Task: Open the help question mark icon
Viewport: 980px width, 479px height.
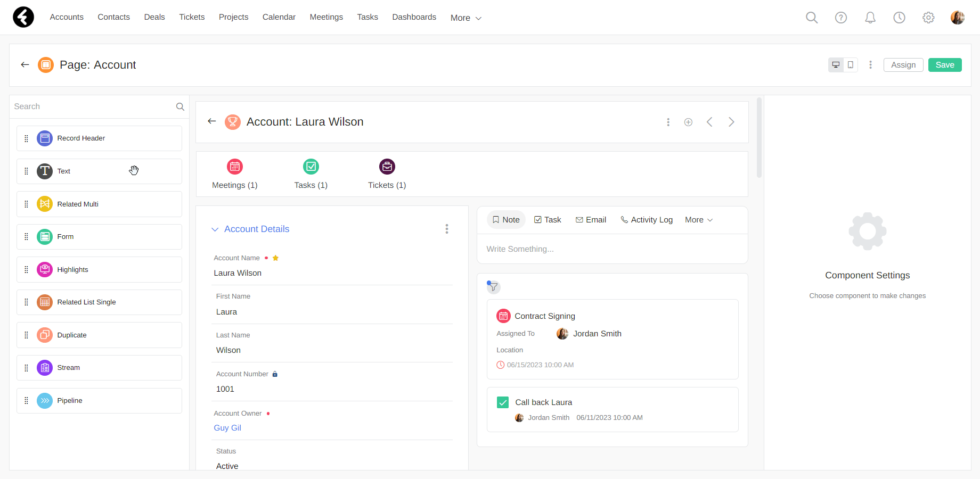Action: pos(841,18)
